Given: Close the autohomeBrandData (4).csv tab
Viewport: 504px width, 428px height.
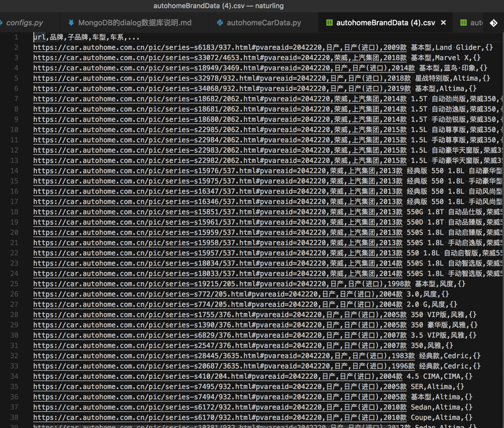Looking at the screenshot, I should click(443, 22).
